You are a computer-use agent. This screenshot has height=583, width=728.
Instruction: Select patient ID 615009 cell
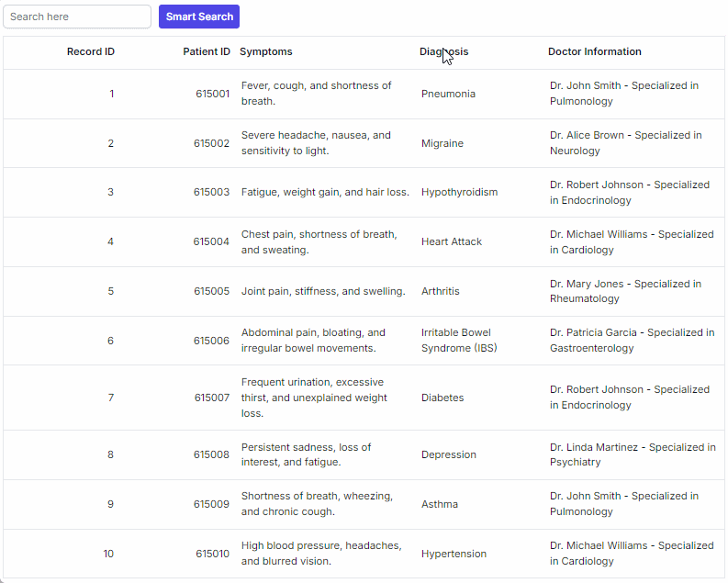click(x=212, y=504)
